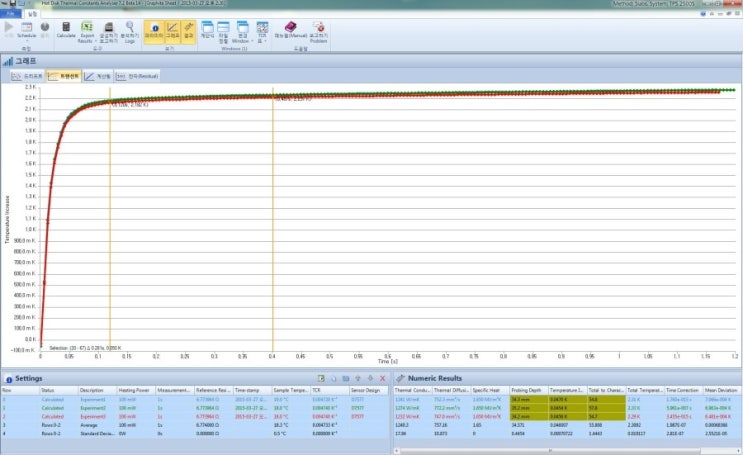This screenshot has height=455, width=743.
Task: Select the 계산됨 graph tab
Action: pyautogui.click(x=97, y=75)
